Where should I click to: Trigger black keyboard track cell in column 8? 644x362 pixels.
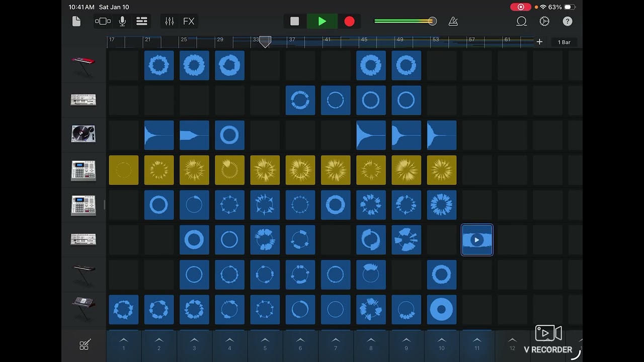point(371,275)
